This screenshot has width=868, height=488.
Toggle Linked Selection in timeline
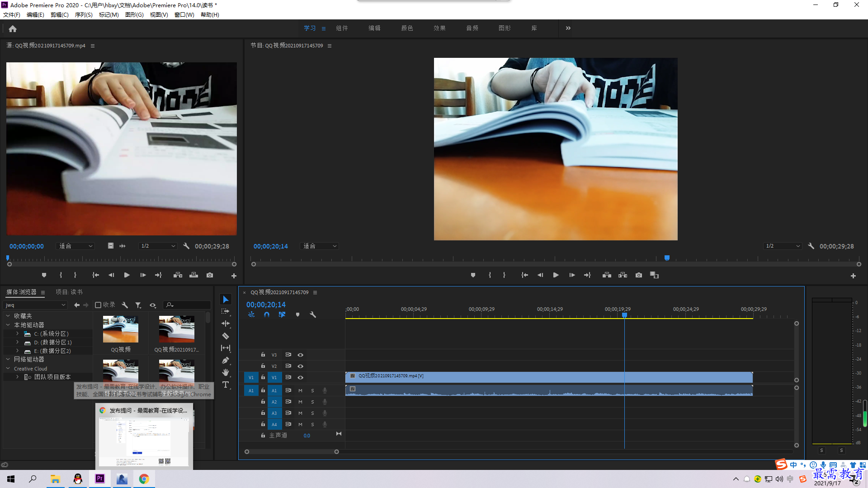(x=282, y=314)
